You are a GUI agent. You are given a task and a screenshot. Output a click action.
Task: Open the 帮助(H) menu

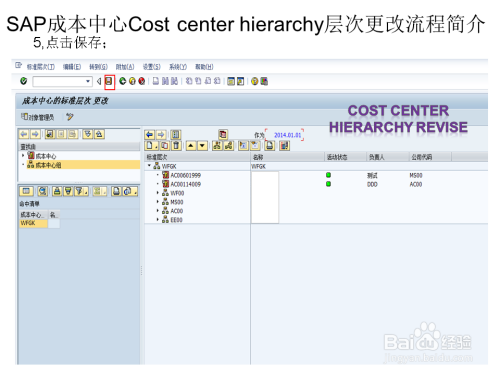(204, 67)
